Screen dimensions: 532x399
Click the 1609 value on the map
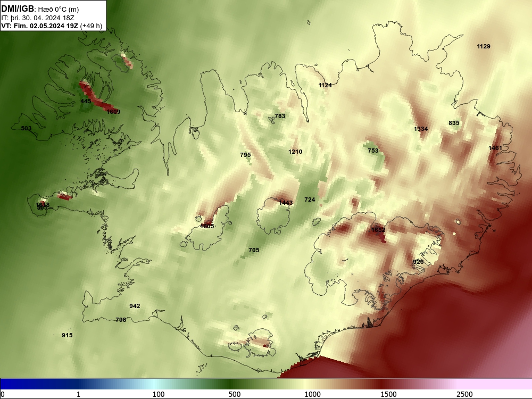pyautogui.click(x=113, y=112)
